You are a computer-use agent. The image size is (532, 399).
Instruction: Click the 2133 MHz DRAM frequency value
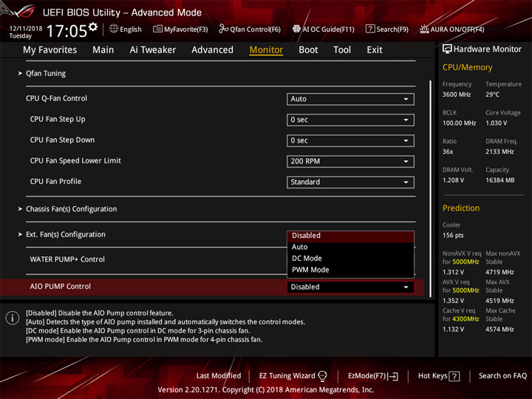tap(499, 151)
